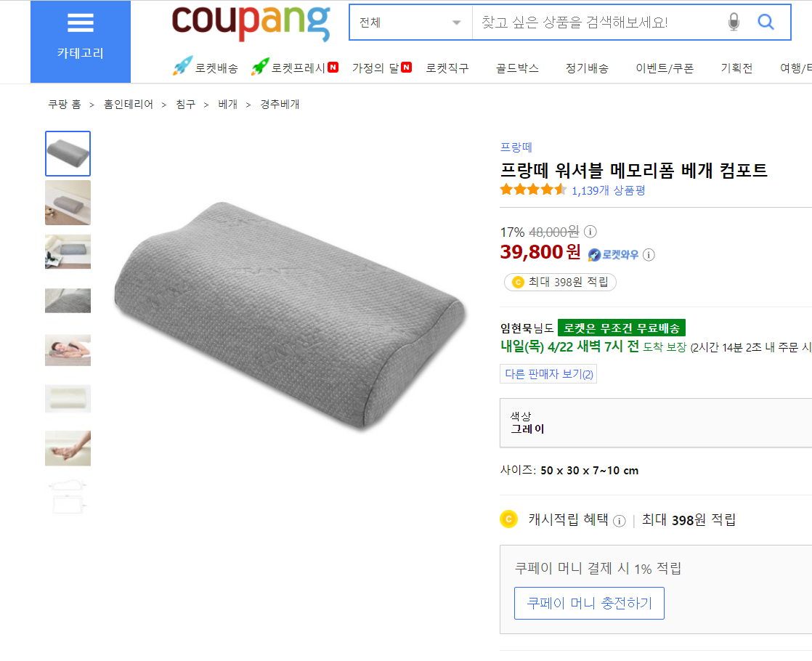Open the 색상 그레이 option selector
812x661 pixels.
pos(656,423)
